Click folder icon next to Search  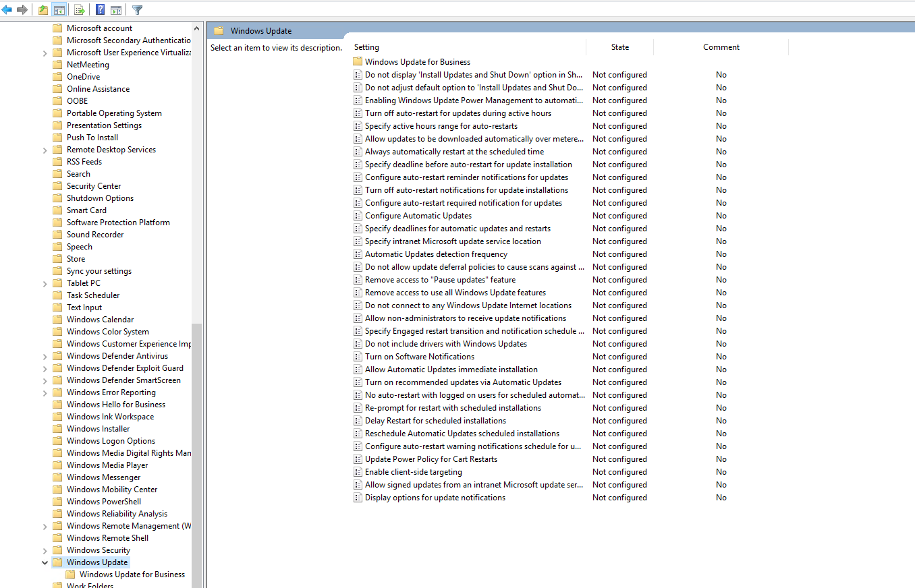tap(57, 174)
